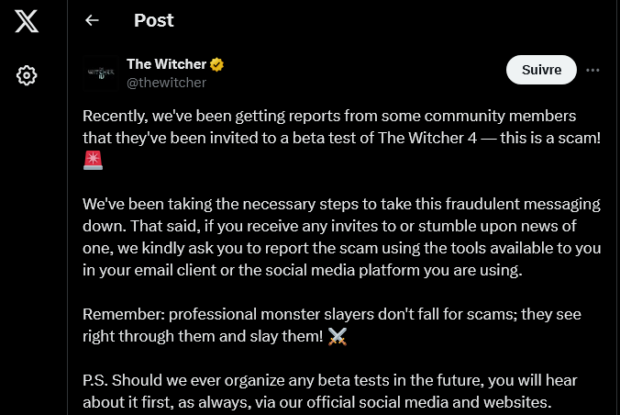Click the line beginning "Remember: professional monster slayers"
Viewport: 620px width, 415px height.
(x=332, y=325)
